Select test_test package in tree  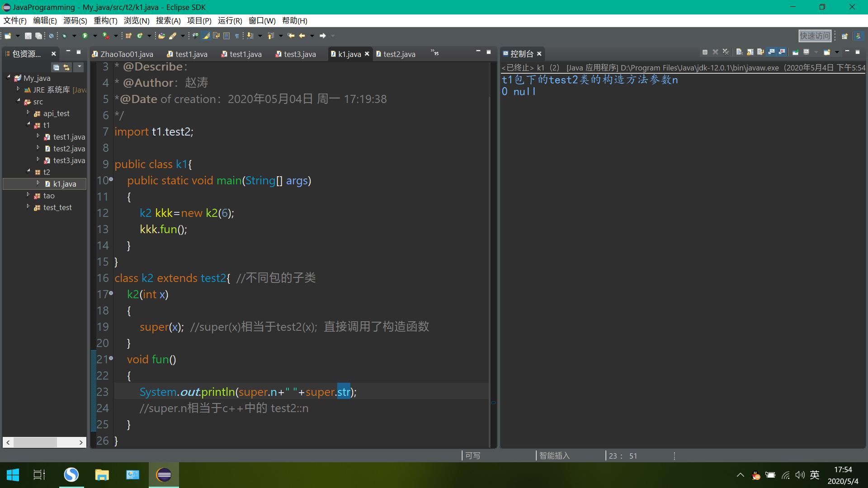click(53, 207)
